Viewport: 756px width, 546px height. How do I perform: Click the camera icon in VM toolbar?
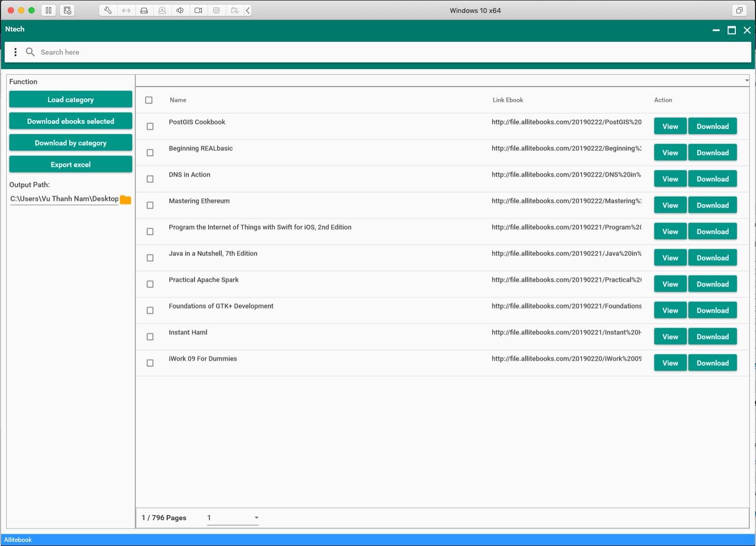(198, 10)
